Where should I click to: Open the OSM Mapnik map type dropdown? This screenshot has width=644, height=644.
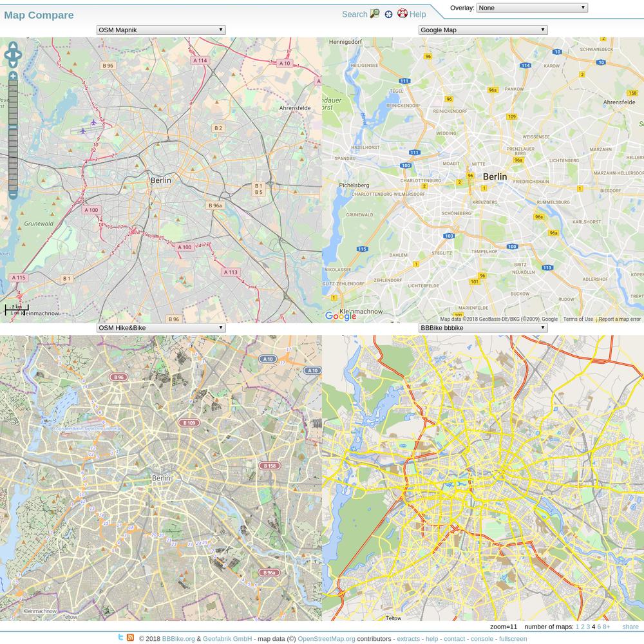[161, 30]
